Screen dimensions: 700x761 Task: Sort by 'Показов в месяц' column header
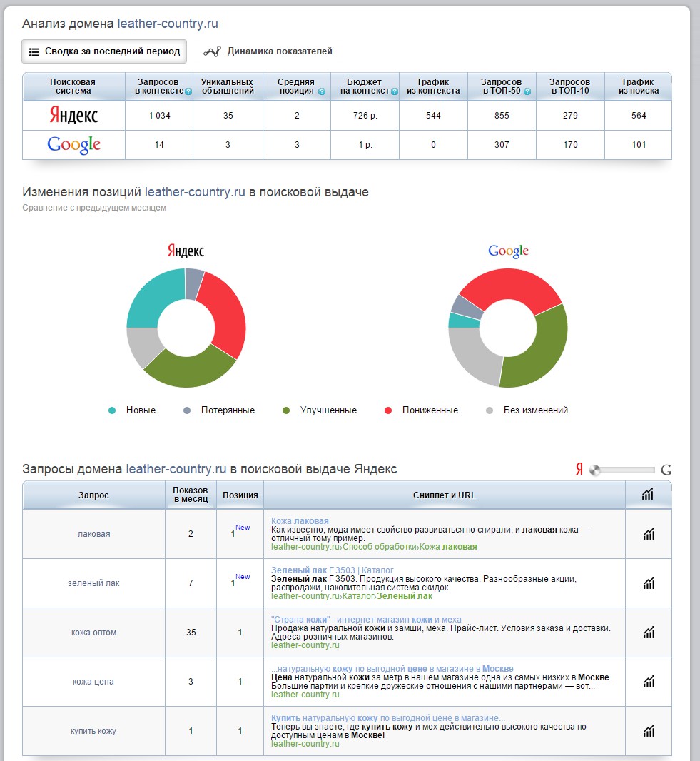191,495
